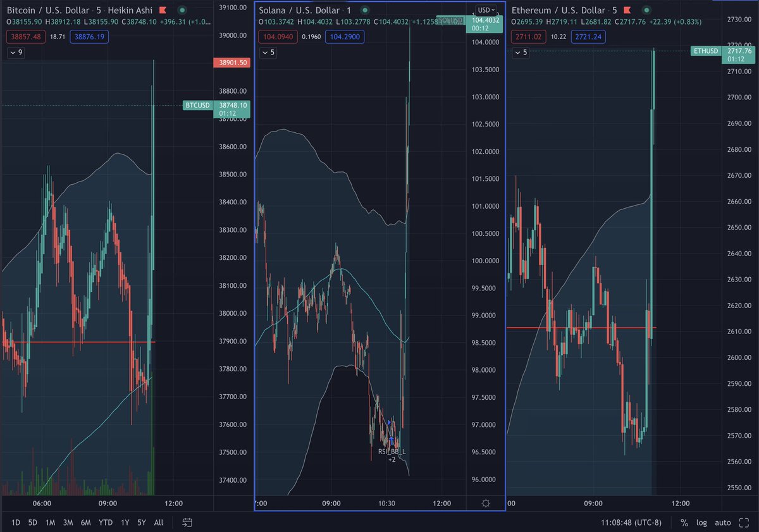
Task: Select the 6M time range
Action: pyautogui.click(x=85, y=523)
